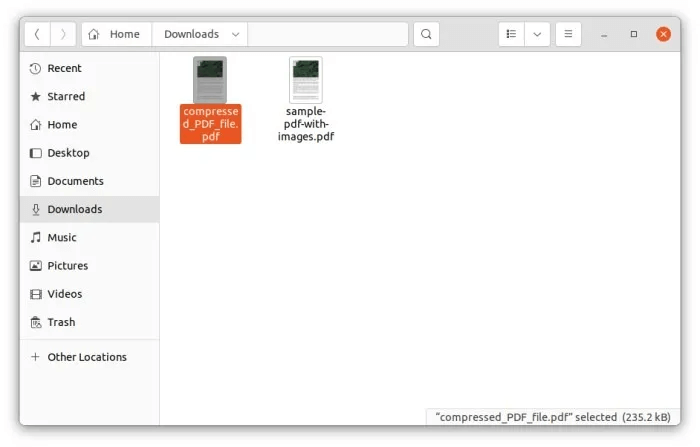700x447 pixels.
Task: Open the search magnifier button
Action: pos(426,34)
